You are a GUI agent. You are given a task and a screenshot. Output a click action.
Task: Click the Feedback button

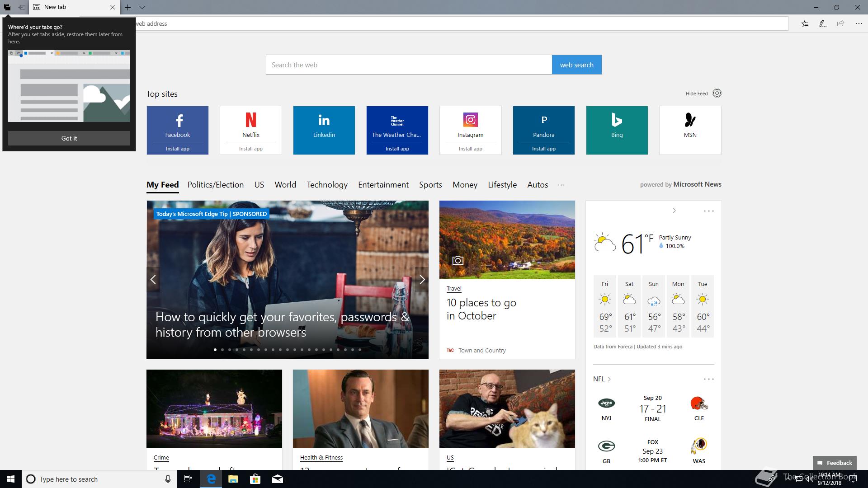(x=835, y=463)
